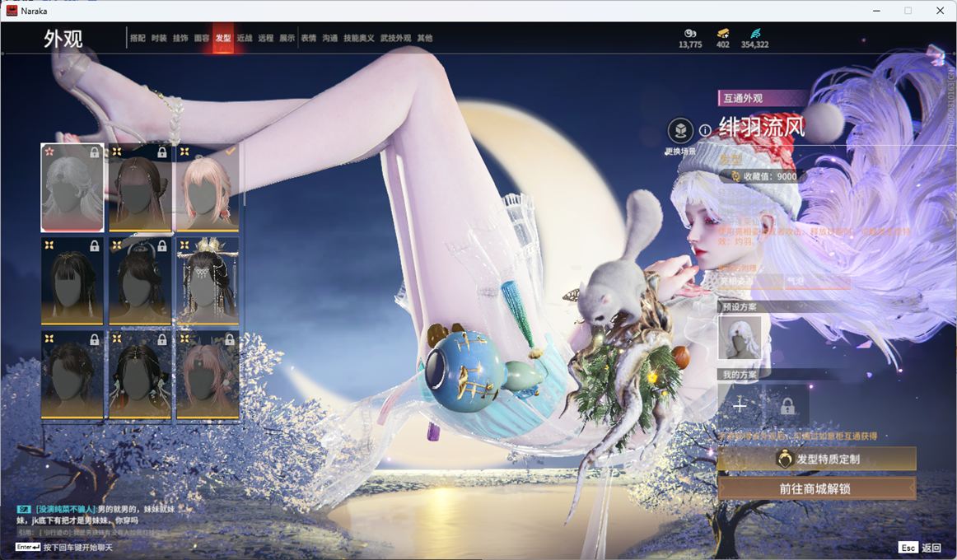Open the 其他 tab
The height and width of the screenshot is (560, 957).
click(424, 38)
